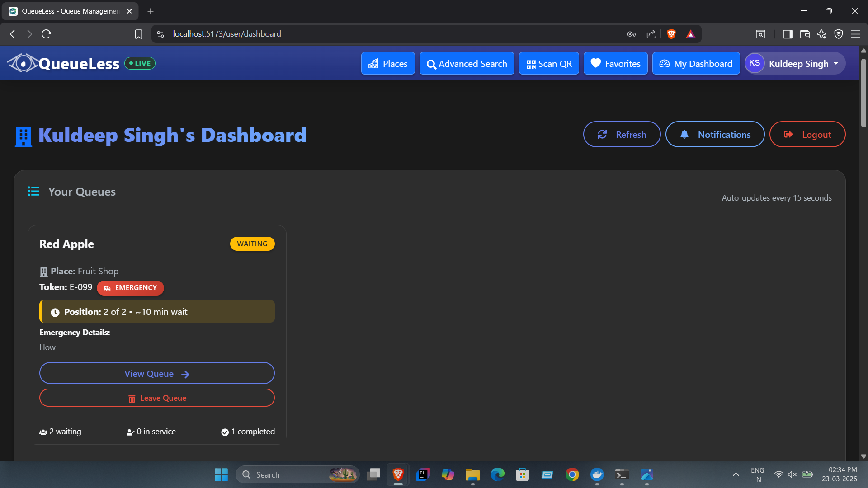Image resolution: width=868 pixels, height=488 pixels.
Task: Click the KS avatar circle
Action: pos(755,63)
